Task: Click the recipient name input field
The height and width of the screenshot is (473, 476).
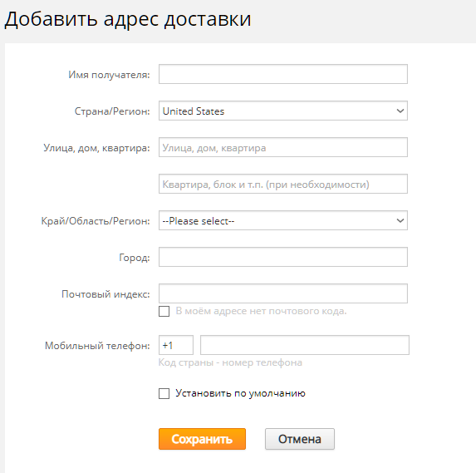Action: [x=283, y=74]
